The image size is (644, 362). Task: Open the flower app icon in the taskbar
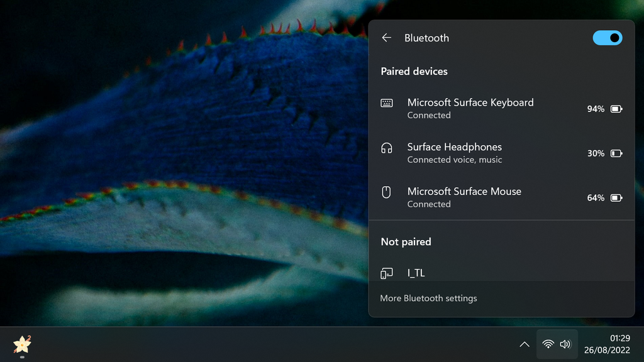point(21,345)
